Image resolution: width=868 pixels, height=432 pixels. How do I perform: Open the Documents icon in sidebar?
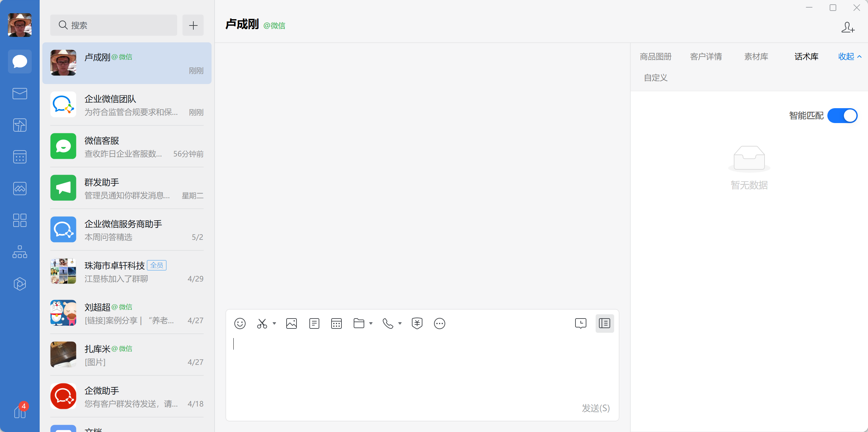tap(20, 125)
